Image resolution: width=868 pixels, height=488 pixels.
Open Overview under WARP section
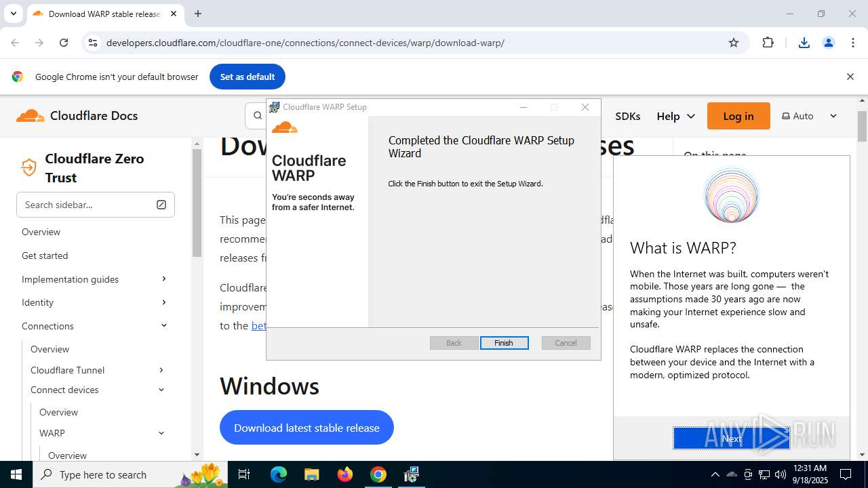coord(67,455)
